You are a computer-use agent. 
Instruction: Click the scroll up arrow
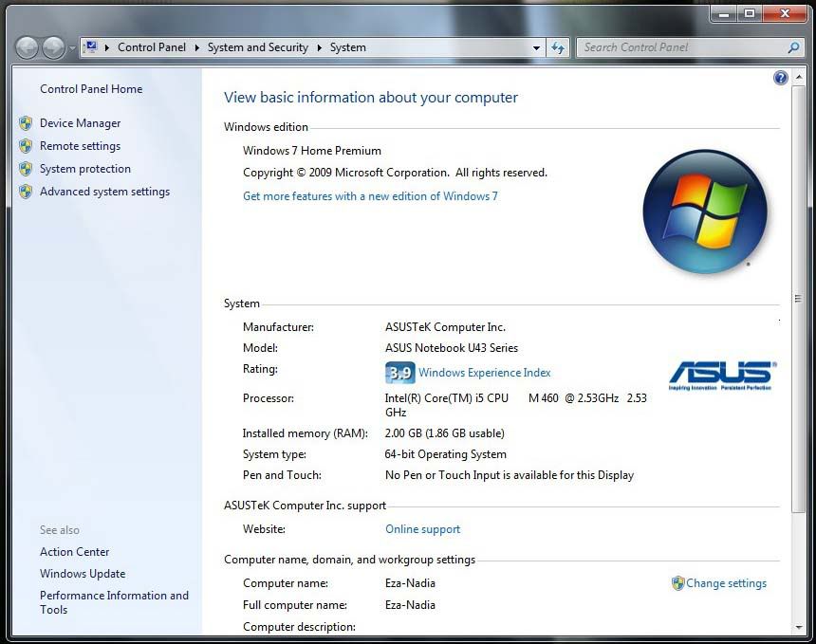(x=799, y=78)
